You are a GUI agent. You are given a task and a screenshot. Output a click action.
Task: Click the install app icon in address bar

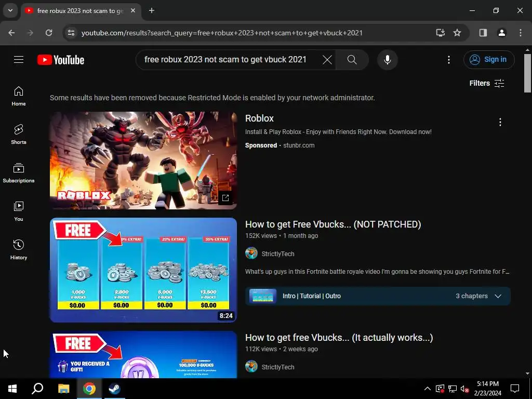tap(440, 33)
